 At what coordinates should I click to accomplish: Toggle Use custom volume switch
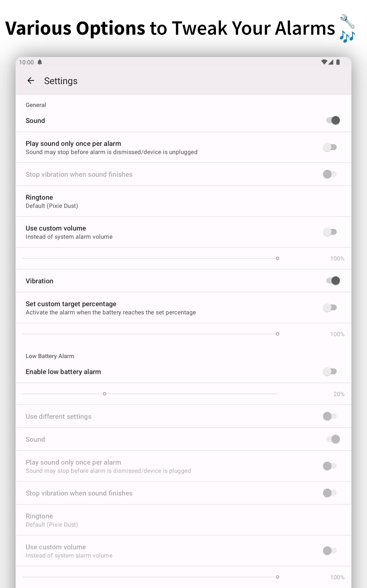[330, 232]
